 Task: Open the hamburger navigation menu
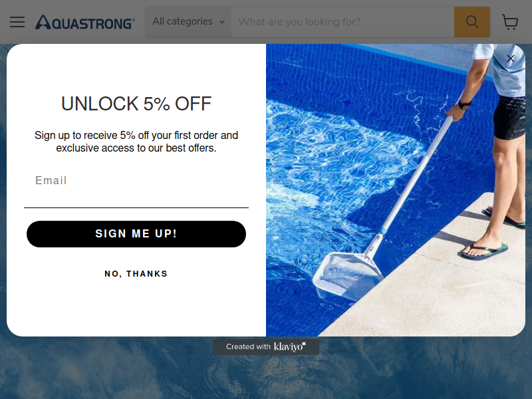point(17,22)
